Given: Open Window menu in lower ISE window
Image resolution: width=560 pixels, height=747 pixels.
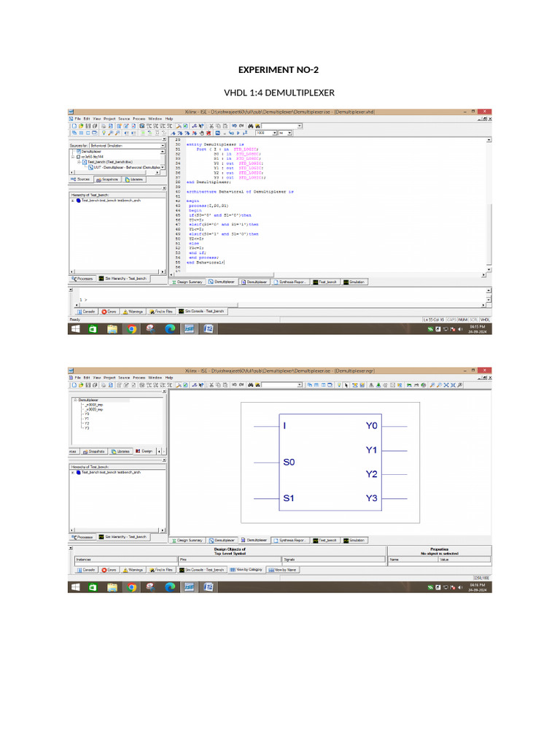Looking at the screenshot, I should (155, 377).
